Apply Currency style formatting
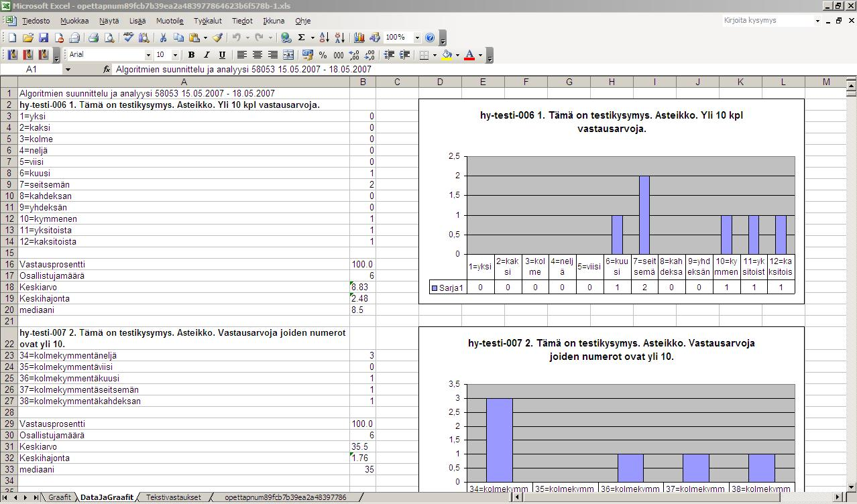The width and height of the screenshot is (857, 504). click(308, 55)
